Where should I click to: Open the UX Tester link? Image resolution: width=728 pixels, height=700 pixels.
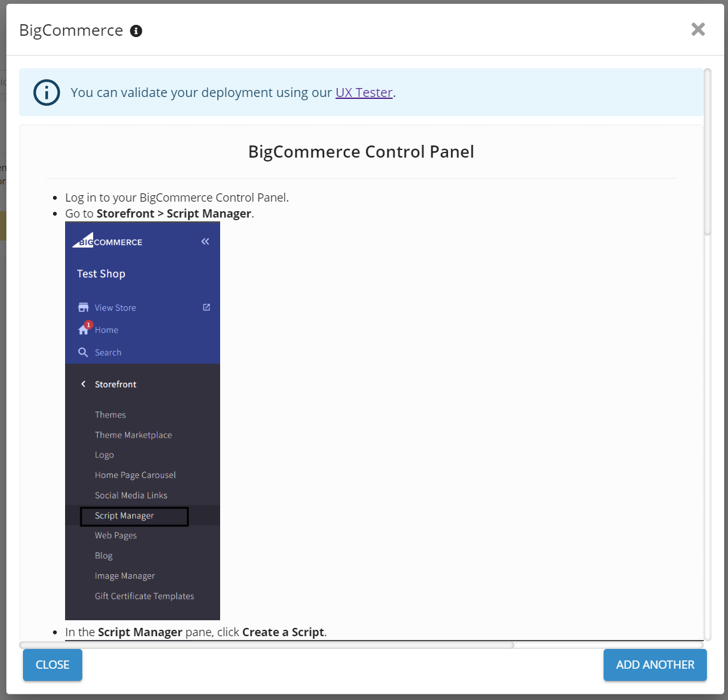click(x=364, y=93)
